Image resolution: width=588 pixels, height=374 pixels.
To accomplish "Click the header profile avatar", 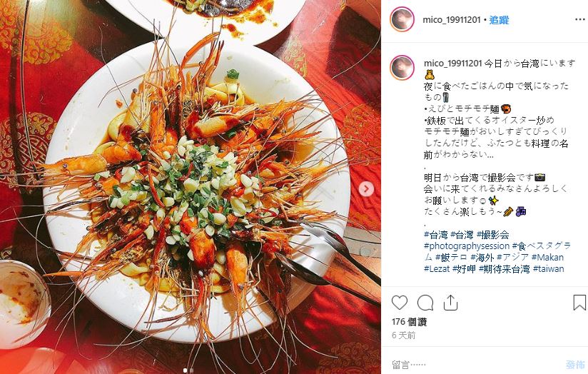I will point(402,19).
